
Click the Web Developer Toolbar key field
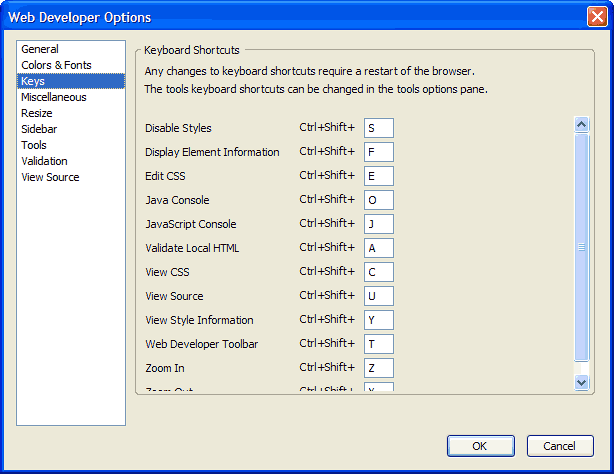pyautogui.click(x=379, y=344)
